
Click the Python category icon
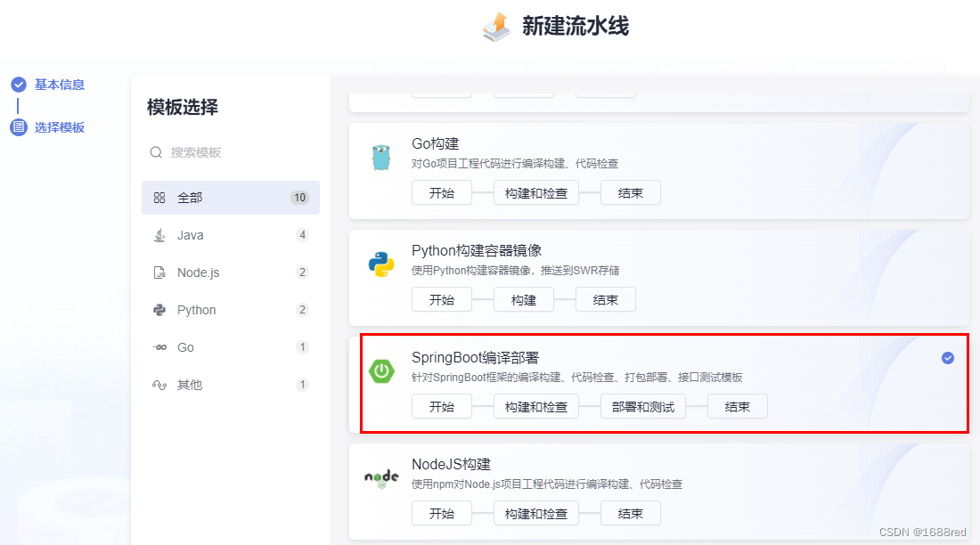(159, 310)
